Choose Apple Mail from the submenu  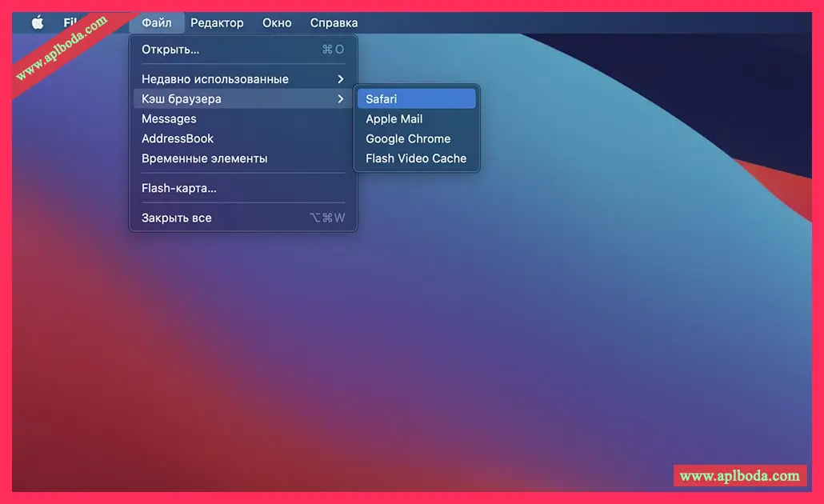point(394,118)
